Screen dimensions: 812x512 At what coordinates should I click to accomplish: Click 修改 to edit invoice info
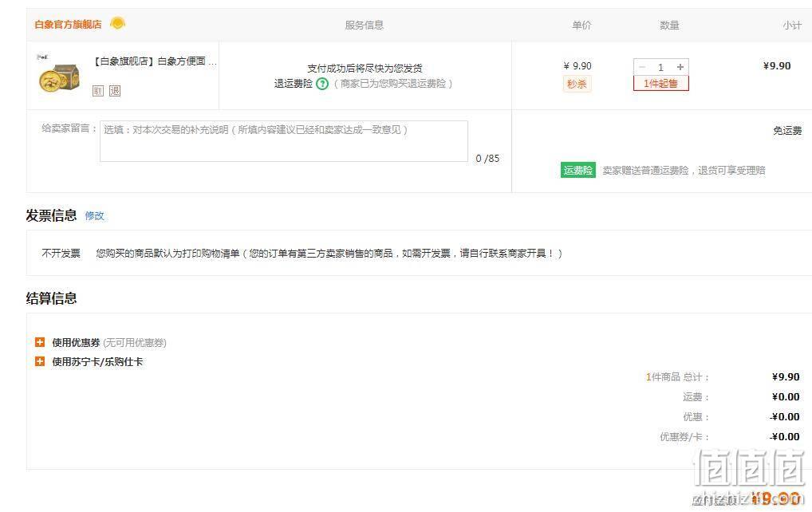point(94,215)
